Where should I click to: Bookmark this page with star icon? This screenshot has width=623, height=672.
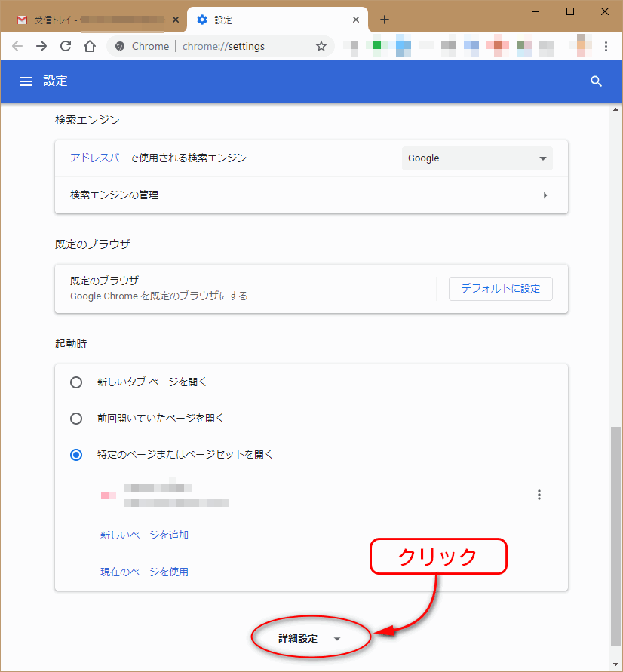pos(321,46)
